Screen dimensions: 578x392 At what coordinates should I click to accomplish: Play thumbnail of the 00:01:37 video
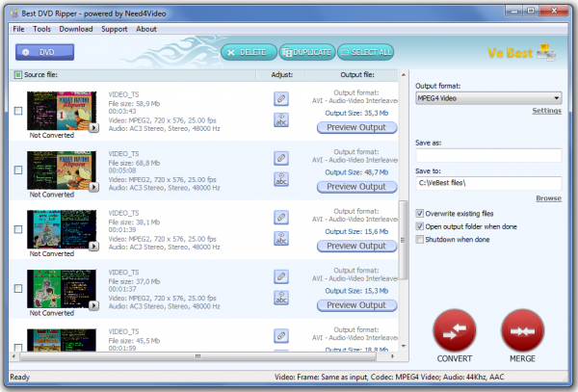pyautogui.click(x=94, y=305)
